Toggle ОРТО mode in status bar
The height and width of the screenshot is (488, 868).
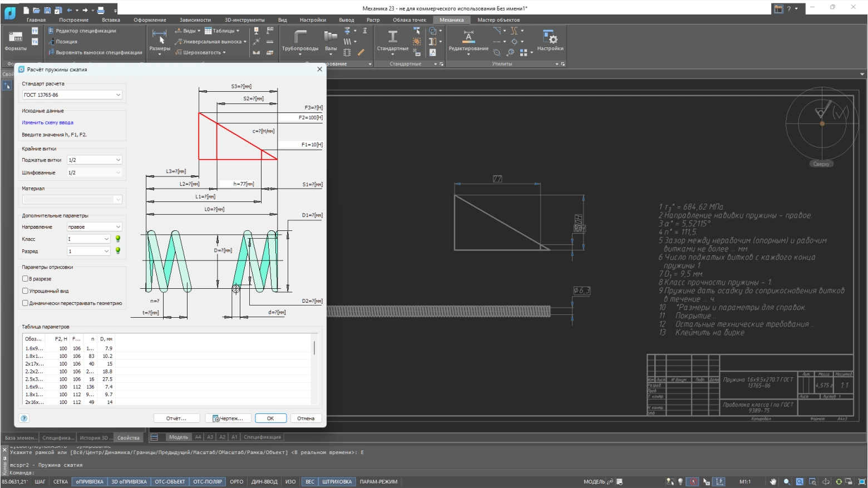[x=236, y=482]
